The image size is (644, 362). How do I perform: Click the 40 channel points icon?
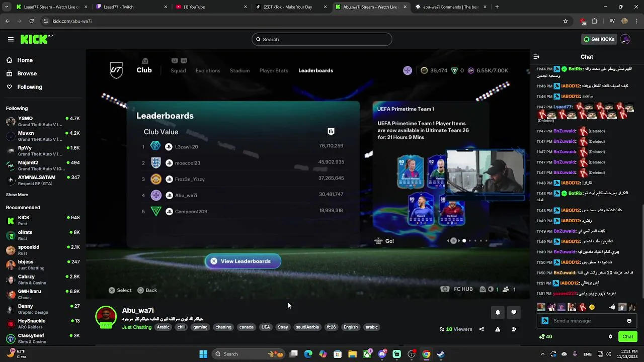pos(545,336)
